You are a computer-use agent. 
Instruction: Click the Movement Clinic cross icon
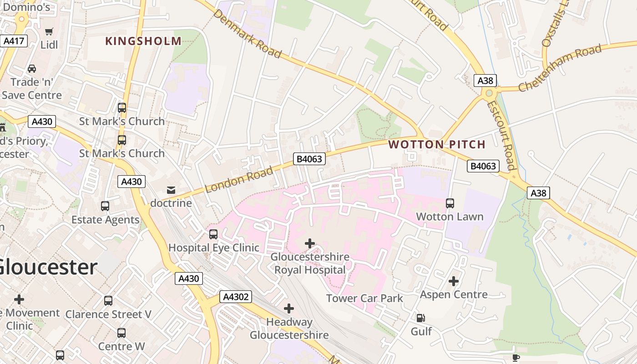[19, 299]
